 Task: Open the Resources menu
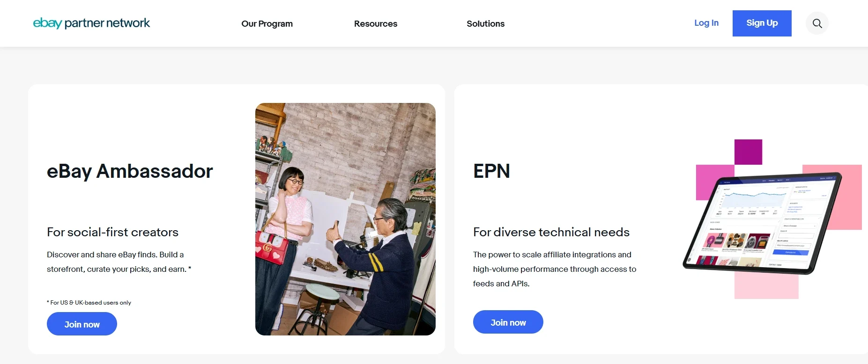[376, 23]
